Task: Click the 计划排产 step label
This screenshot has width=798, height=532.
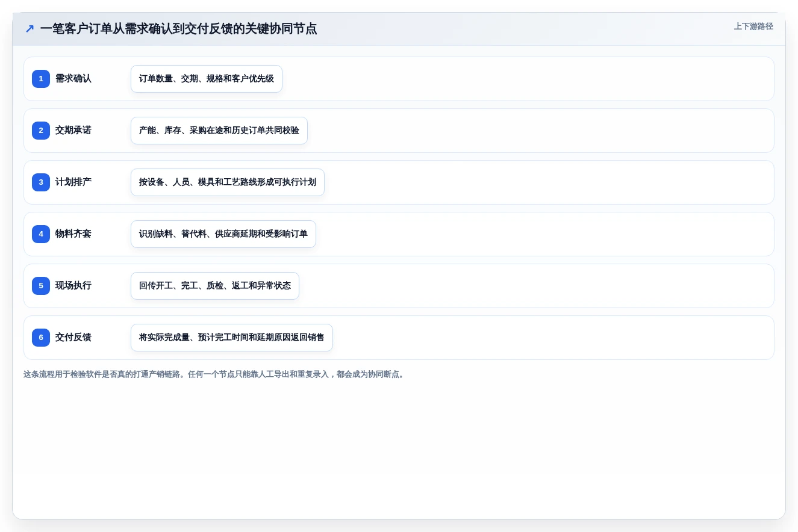Action: [73, 182]
